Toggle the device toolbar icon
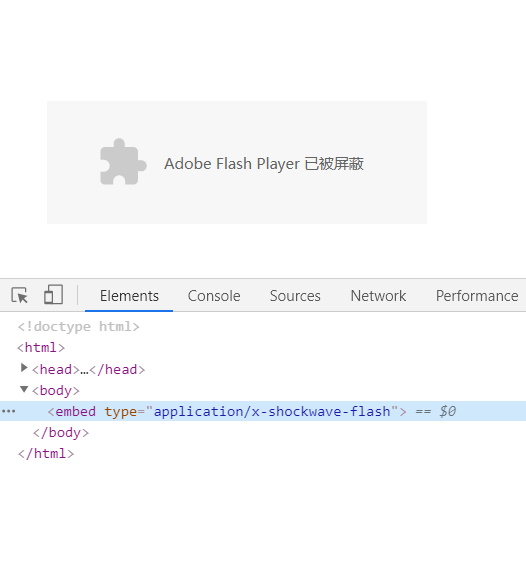 click(53, 294)
